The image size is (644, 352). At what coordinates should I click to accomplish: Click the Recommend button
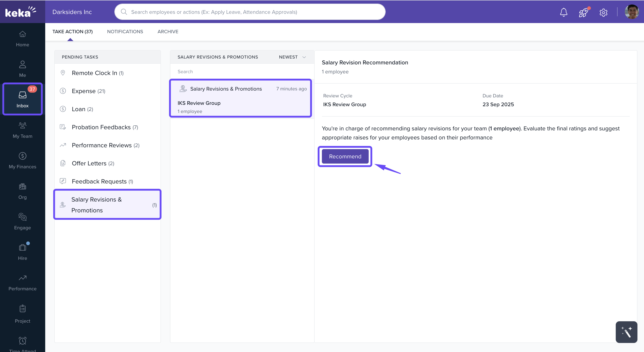tap(345, 156)
